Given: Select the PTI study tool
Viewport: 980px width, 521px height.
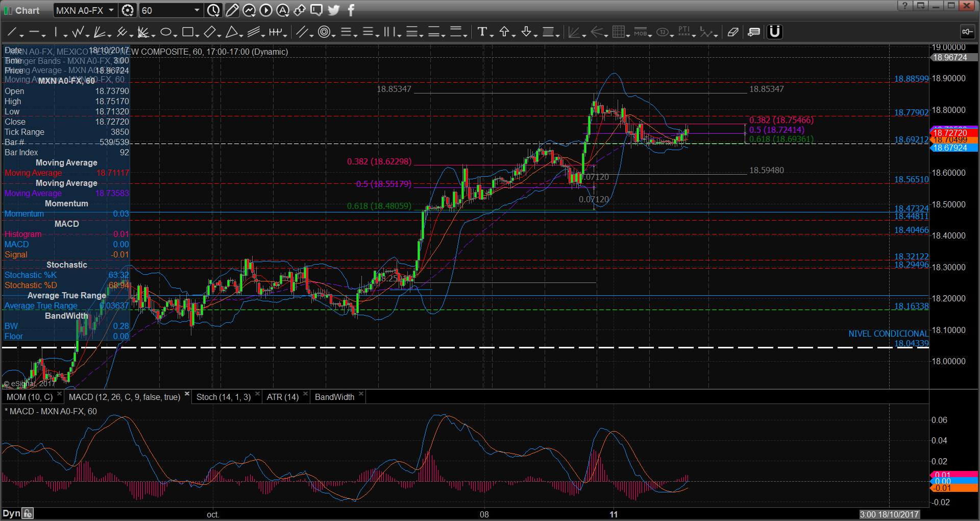Looking at the screenshot, I should point(684,32).
